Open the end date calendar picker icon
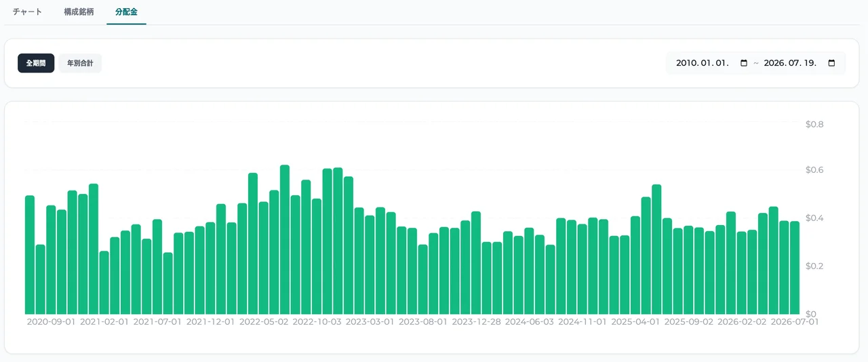This screenshot has height=362, width=868. pyautogui.click(x=831, y=63)
